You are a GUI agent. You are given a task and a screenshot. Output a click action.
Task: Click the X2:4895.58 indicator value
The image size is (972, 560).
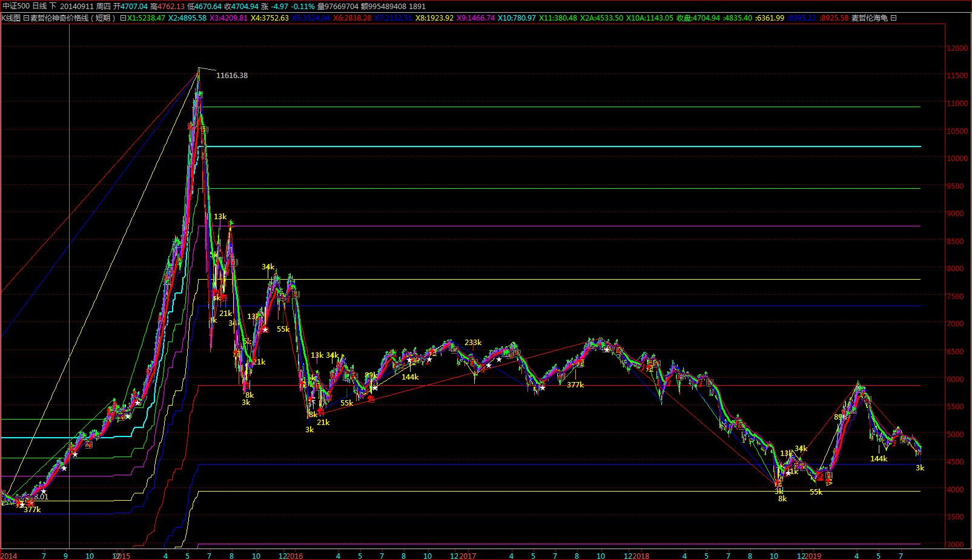[188, 18]
